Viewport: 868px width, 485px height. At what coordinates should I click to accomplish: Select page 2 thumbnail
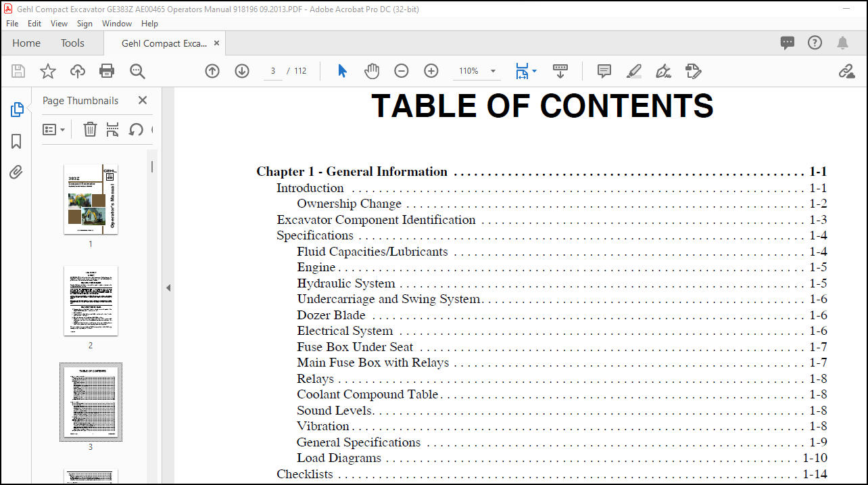(91, 300)
